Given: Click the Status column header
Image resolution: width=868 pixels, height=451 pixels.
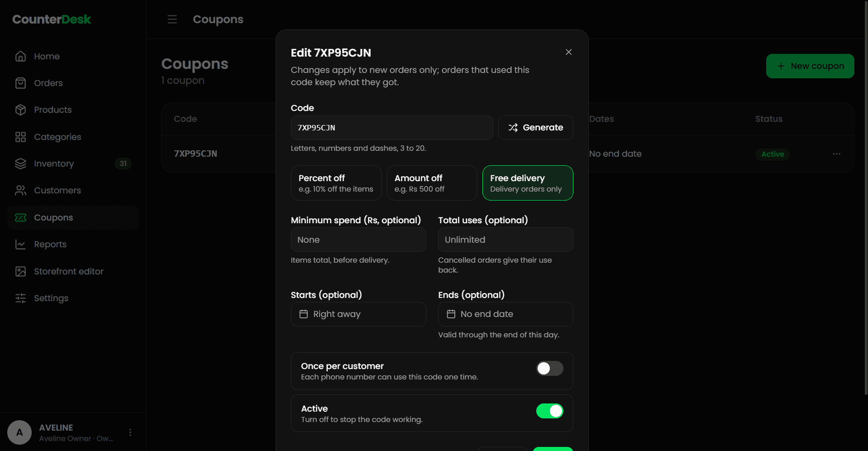Looking at the screenshot, I should coord(769,119).
